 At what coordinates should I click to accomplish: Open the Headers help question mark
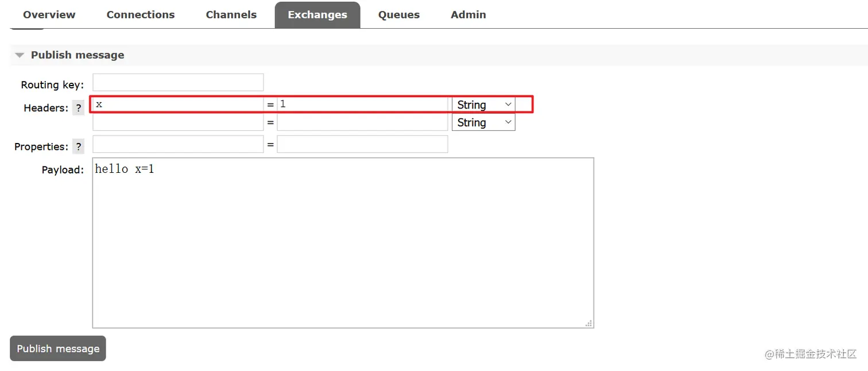(x=79, y=108)
